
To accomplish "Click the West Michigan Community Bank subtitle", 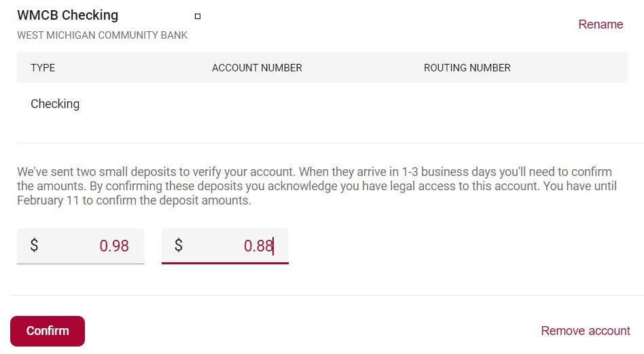I will click(102, 35).
